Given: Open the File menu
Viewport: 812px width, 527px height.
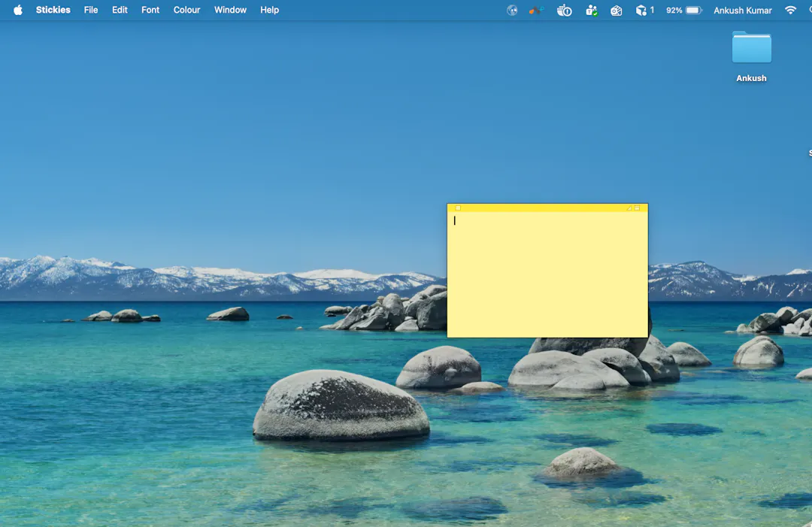Looking at the screenshot, I should click(x=91, y=10).
